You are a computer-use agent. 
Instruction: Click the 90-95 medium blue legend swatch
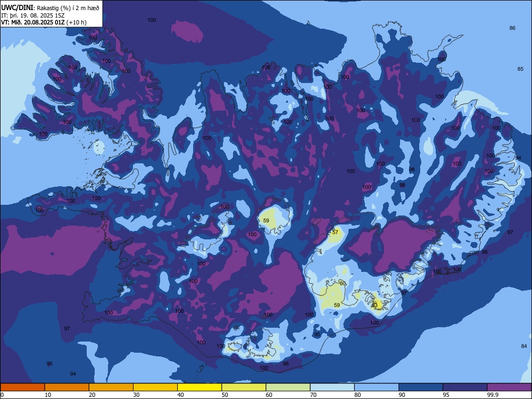coord(421,387)
